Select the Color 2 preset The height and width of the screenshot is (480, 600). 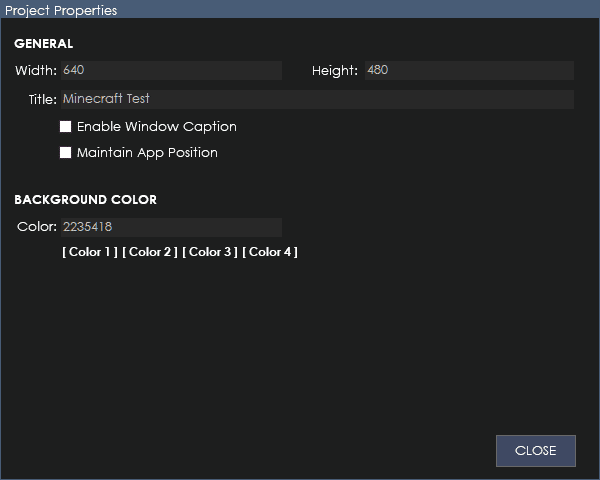(150, 252)
